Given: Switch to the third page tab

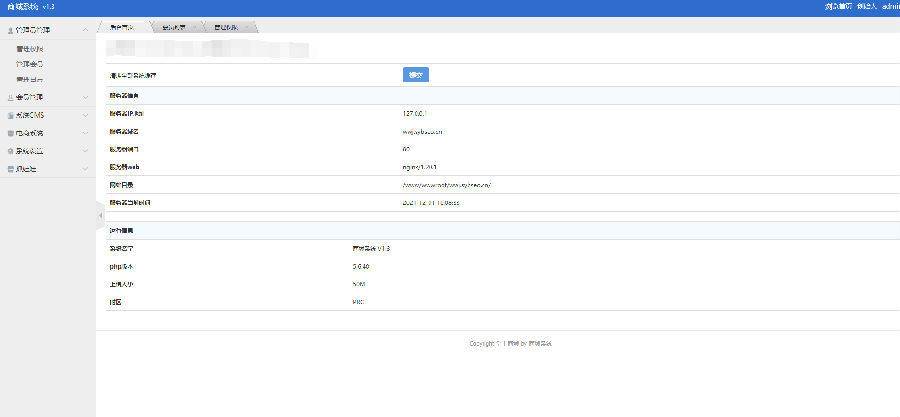Looking at the screenshot, I should (227, 27).
